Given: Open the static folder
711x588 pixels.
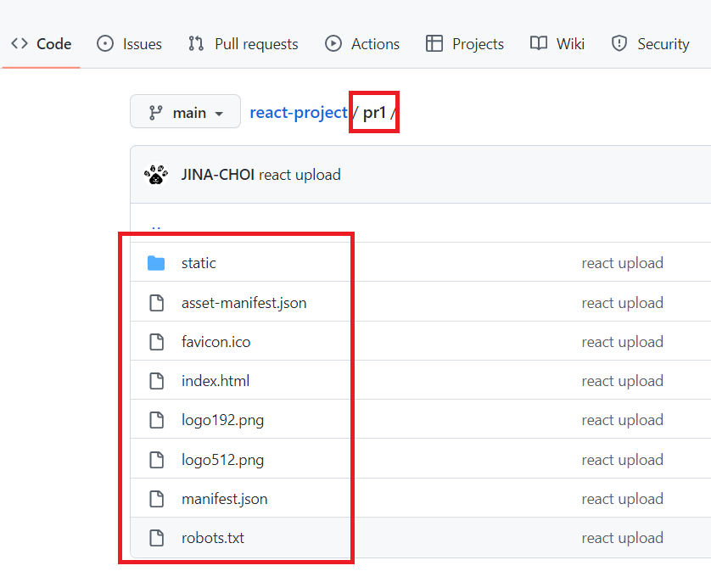Looking at the screenshot, I should click(199, 263).
